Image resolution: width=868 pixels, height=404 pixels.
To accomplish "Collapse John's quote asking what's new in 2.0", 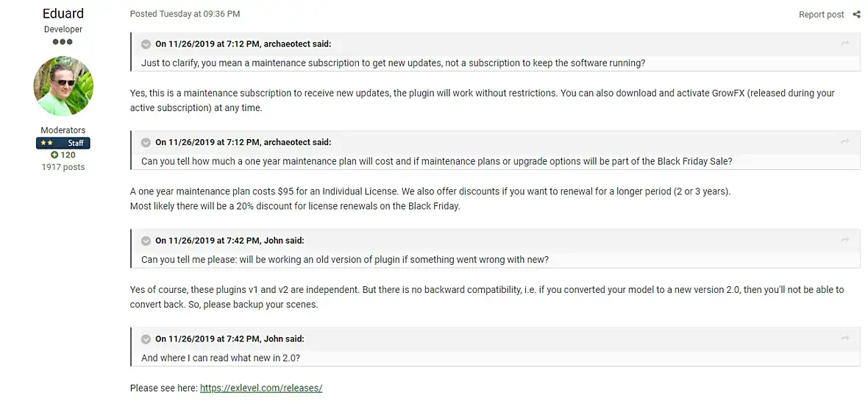I will click(146, 339).
